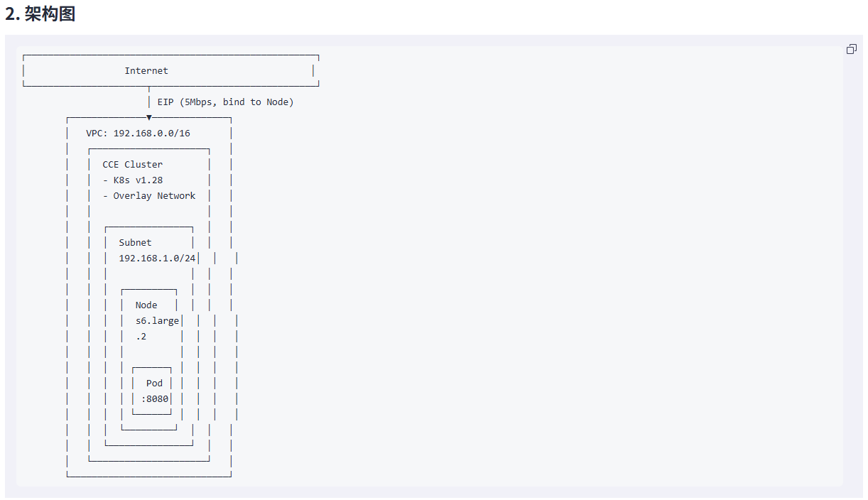Viewport: 868px width, 500px height.
Task: Click the ".2" text under s6.large
Action: 141,336
